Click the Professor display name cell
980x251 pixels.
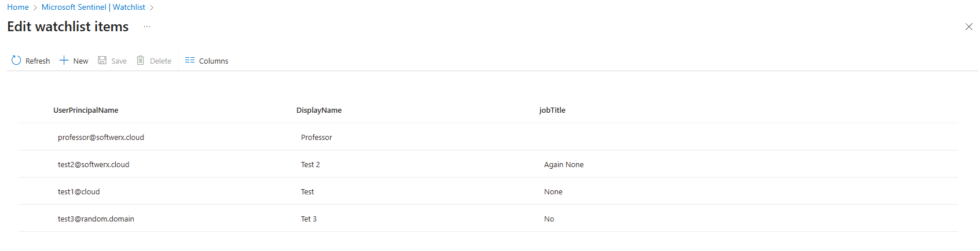click(x=316, y=137)
